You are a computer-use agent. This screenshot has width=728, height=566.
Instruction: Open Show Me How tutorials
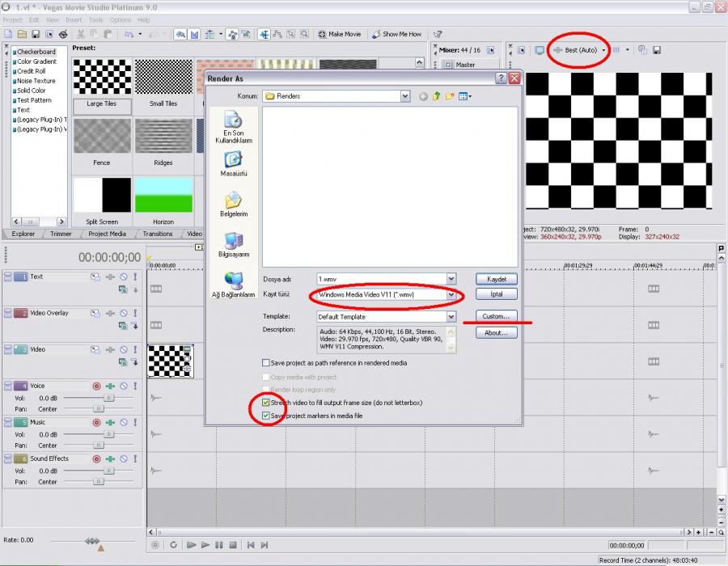point(397,34)
